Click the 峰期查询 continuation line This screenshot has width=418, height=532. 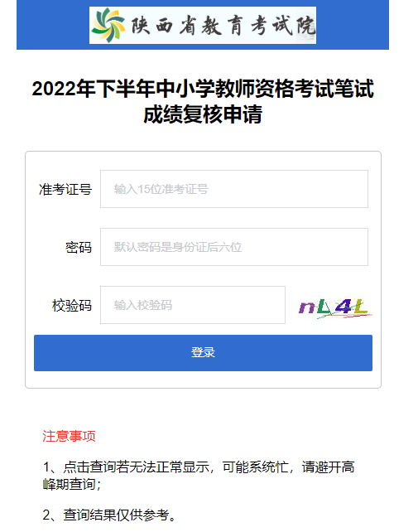(72, 484)
